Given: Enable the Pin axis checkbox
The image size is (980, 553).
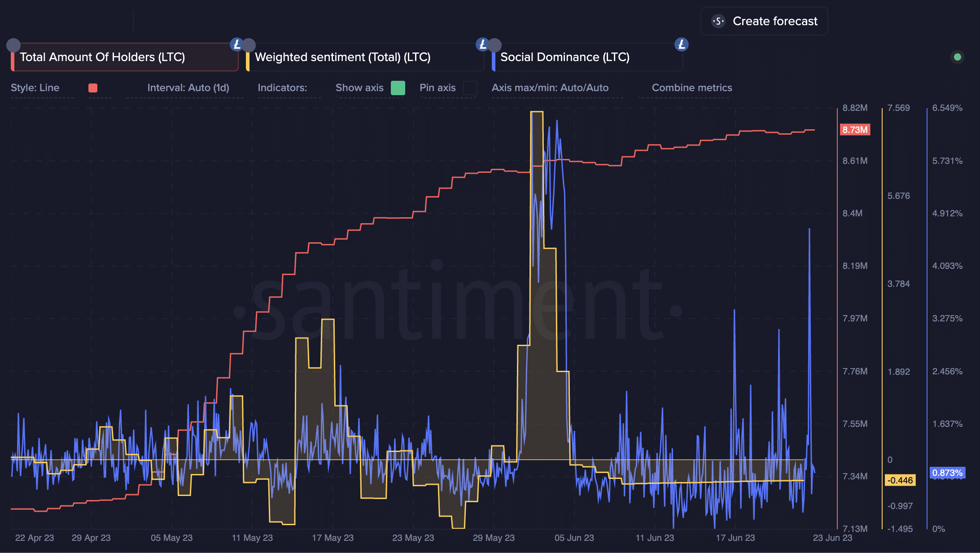Looking at the screenshot, I should pos(470,88).
